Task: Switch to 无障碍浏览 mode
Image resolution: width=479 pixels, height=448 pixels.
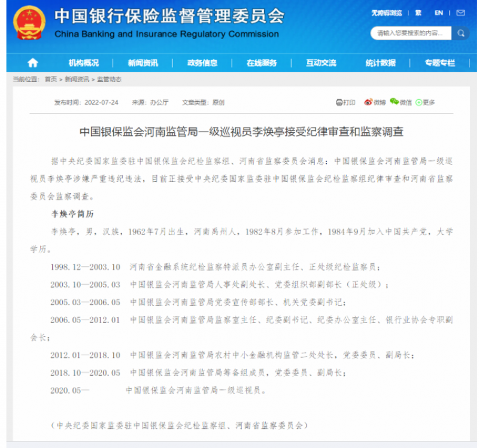Action: tap(387, 13)
